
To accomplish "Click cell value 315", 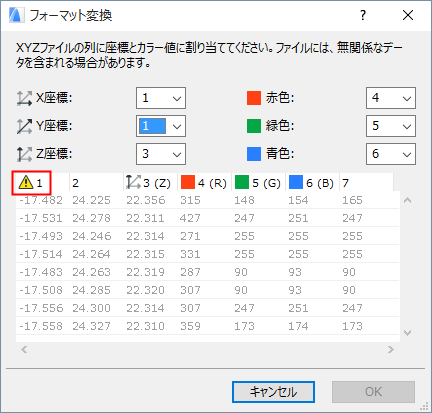I will coord(190,200).
